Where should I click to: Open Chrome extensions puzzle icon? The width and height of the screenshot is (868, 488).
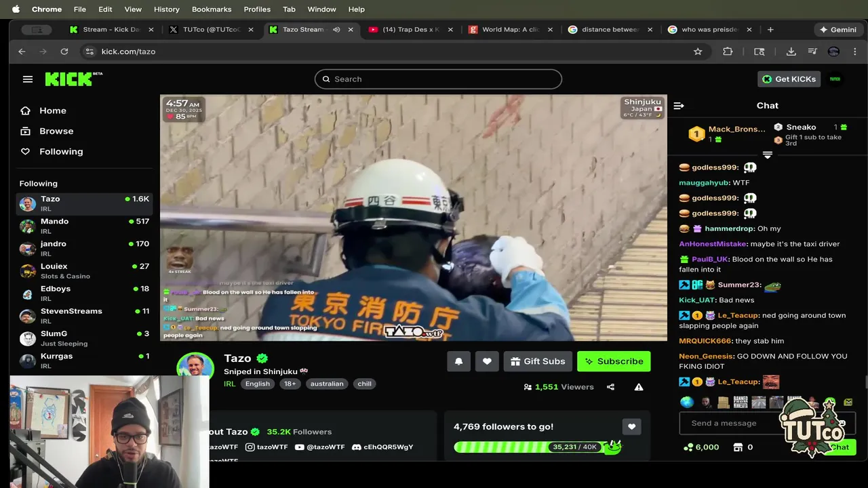pyautogui.click(x=728, y=52)
